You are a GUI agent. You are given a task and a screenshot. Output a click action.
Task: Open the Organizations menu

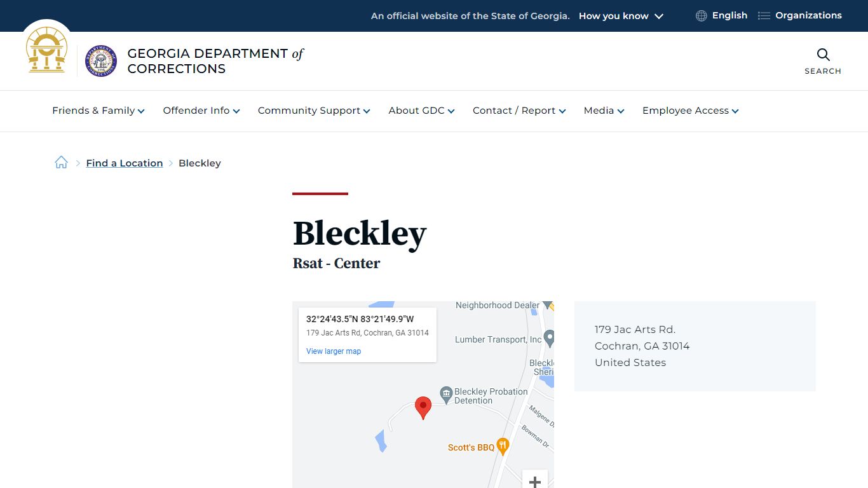pyautogui.click(x=808, y=16)
